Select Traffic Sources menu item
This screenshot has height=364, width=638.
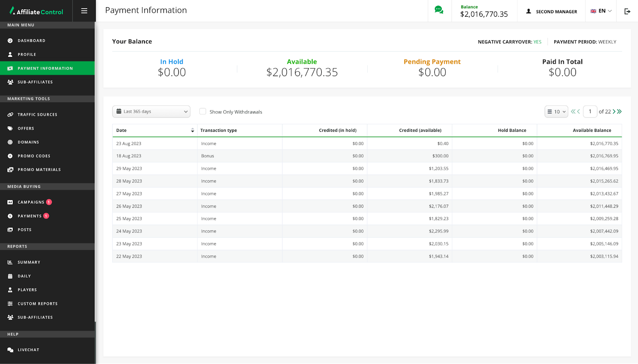(37, 115)
